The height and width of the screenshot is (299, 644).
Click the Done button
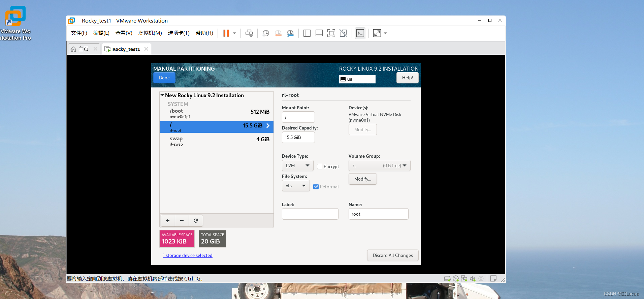tap(164, 78)
